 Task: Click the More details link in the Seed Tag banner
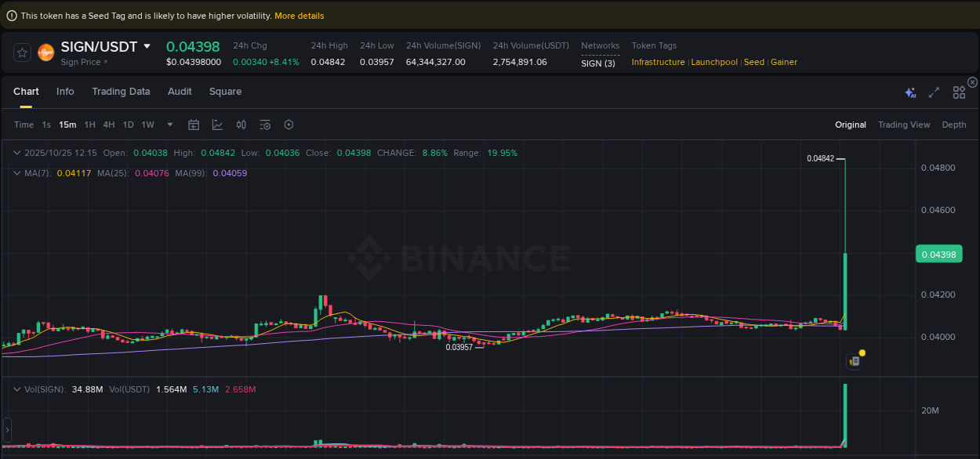coord(299,15)
